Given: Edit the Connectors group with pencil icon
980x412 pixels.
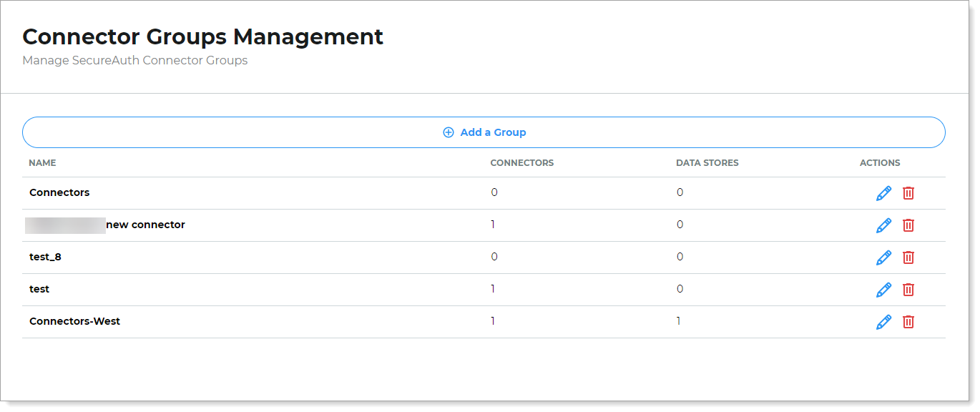Looking at the screenshot, I should tap(883, 193).
